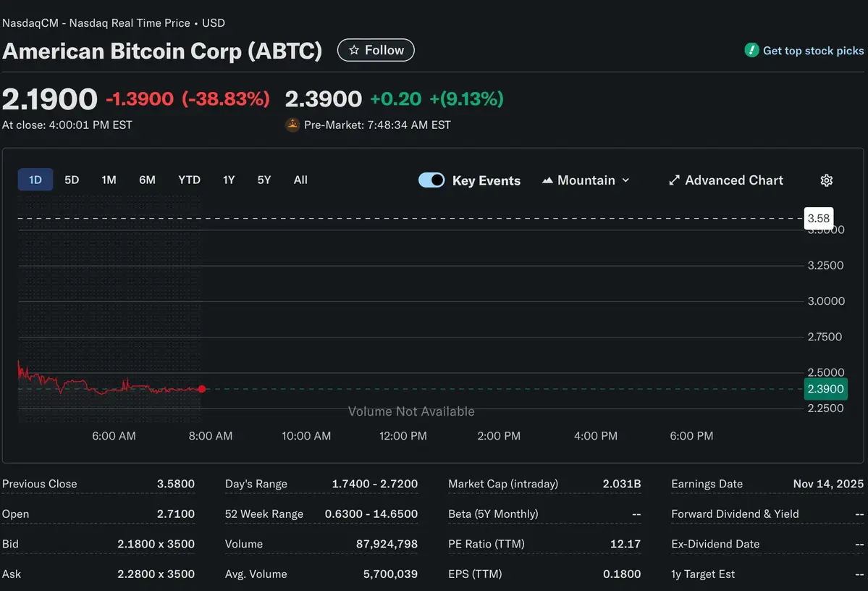Switch to the 5D chart view
868x591 pixels.
(71, 180)
